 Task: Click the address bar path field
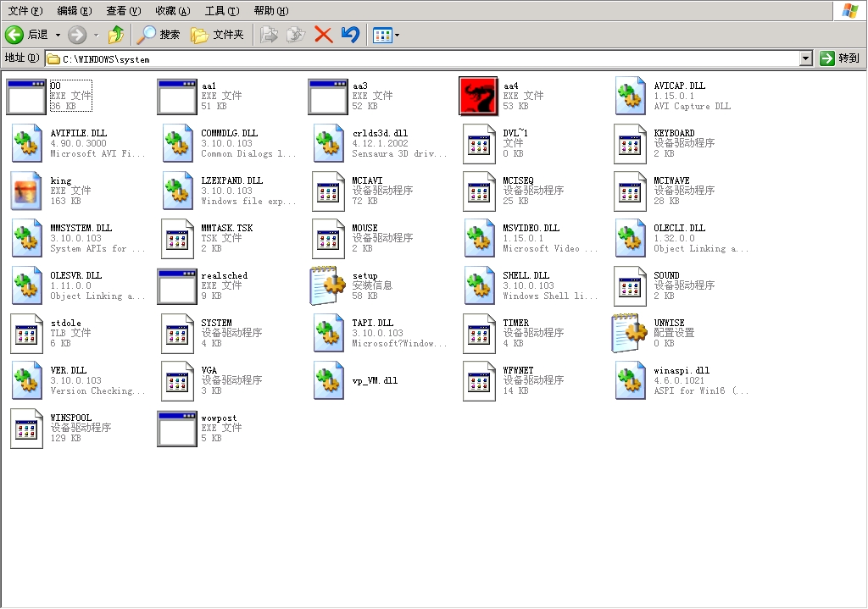coord(422,58)
